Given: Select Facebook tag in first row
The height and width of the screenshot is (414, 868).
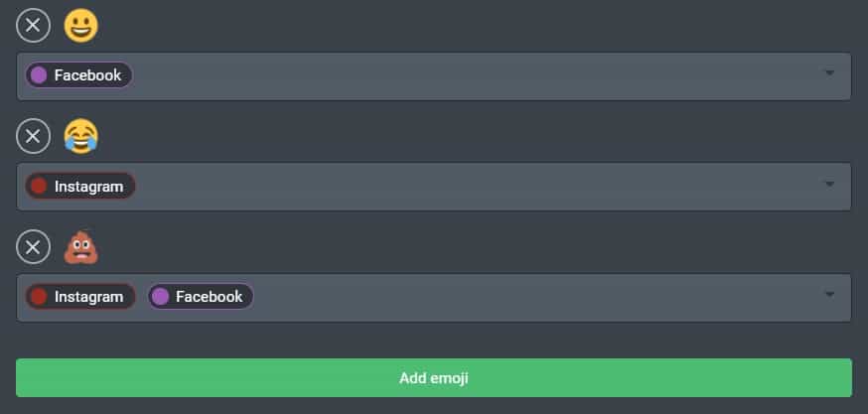Looking at the screenshot, I should 87,75.
